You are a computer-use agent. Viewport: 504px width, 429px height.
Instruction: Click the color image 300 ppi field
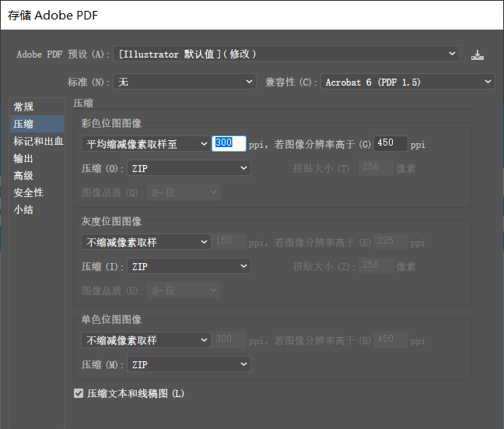(x=229, y=143)
